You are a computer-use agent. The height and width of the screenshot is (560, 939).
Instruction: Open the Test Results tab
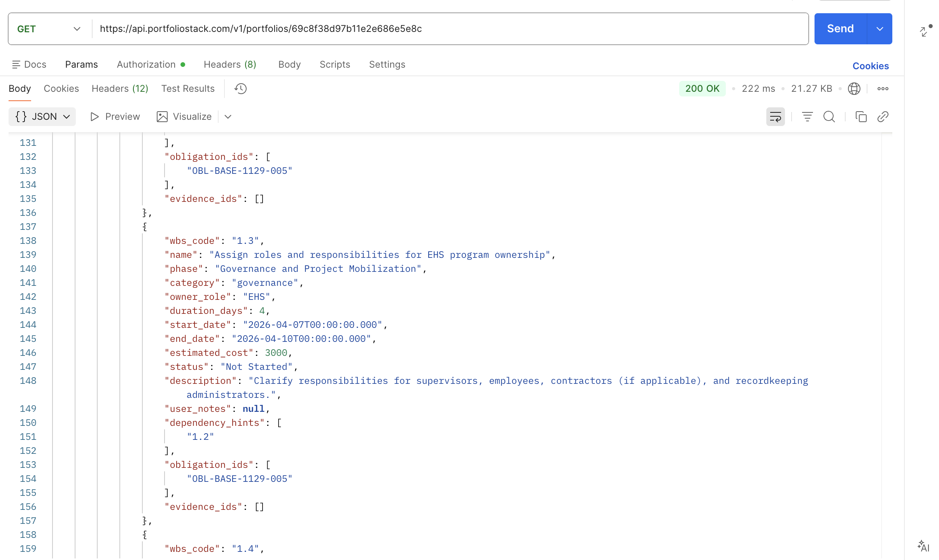tap(188, 89)
